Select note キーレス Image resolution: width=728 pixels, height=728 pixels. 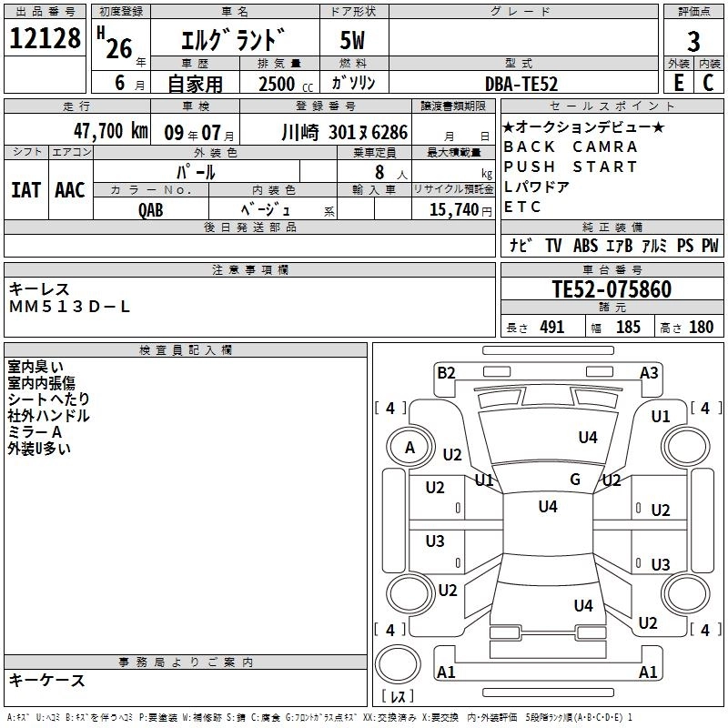39,289
